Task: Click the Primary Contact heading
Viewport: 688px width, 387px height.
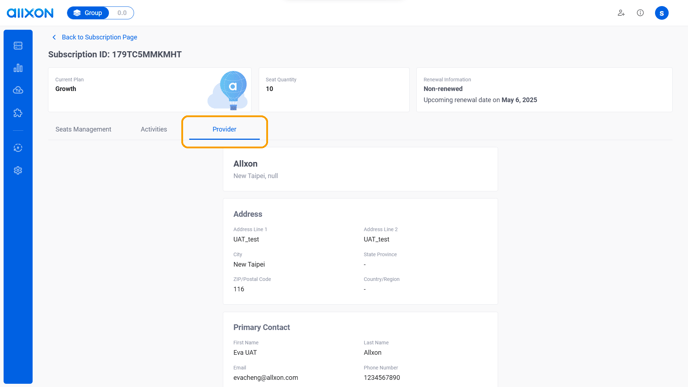Action: (x=262, y=327)
